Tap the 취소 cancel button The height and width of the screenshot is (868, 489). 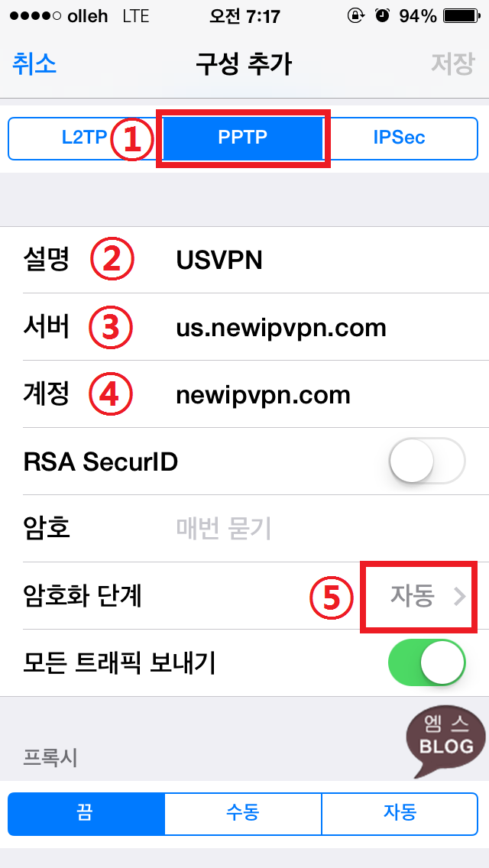(34, 64)
